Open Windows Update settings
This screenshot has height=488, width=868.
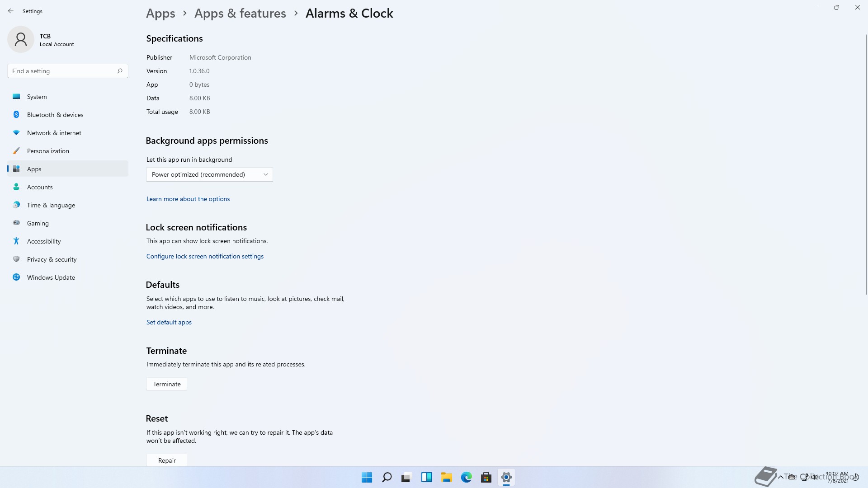(68, 277)
